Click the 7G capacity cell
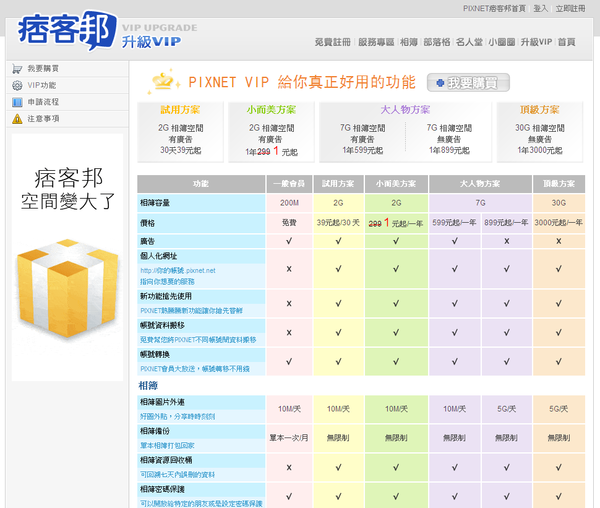The width and height of the screenshot is (600, 508). (x=480, y=203)
